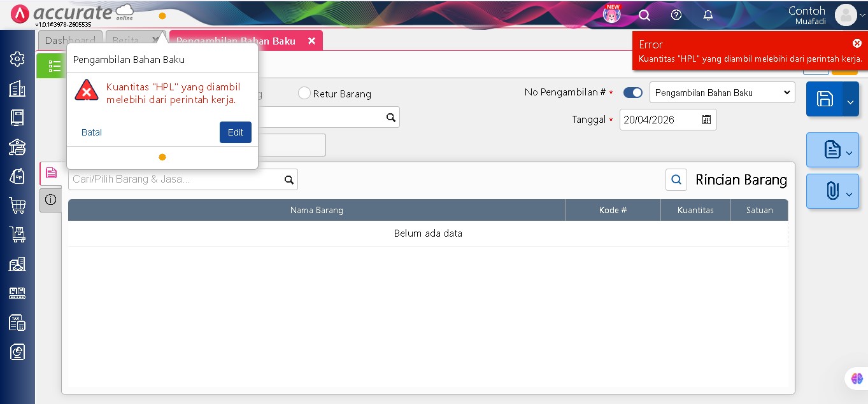Open the calendar picker for Tanggal

click(706, 120)
